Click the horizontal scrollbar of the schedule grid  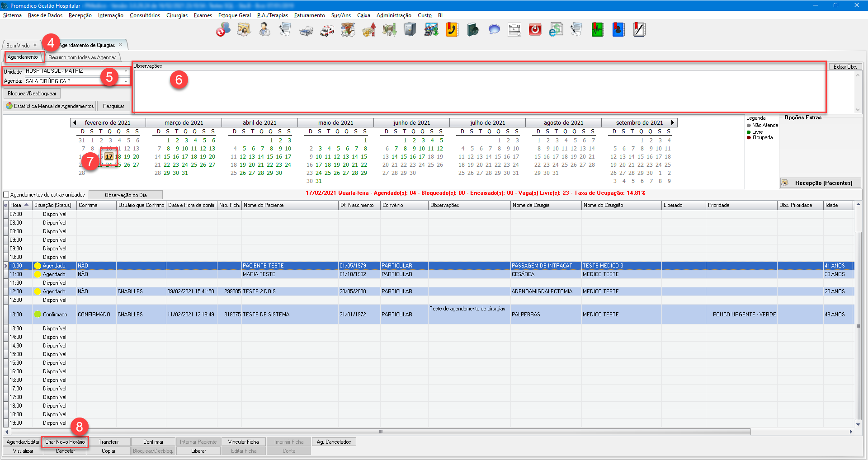[x=380, y=432]
